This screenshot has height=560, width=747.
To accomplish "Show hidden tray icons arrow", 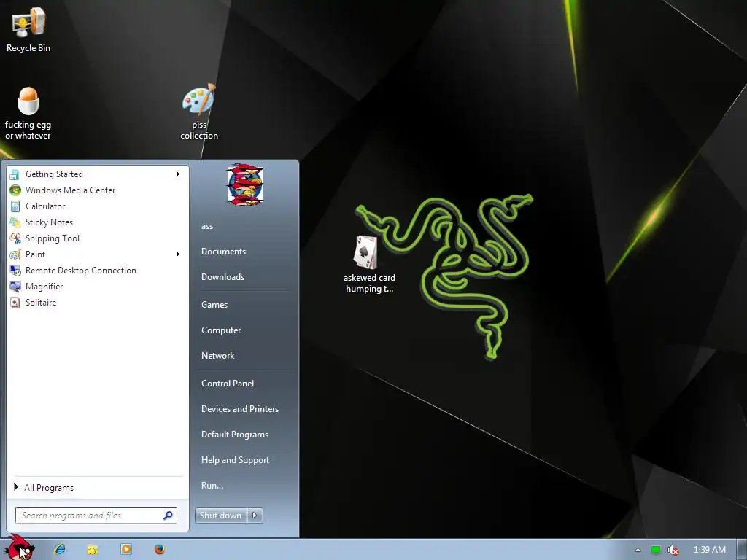I will coord(638,550).
